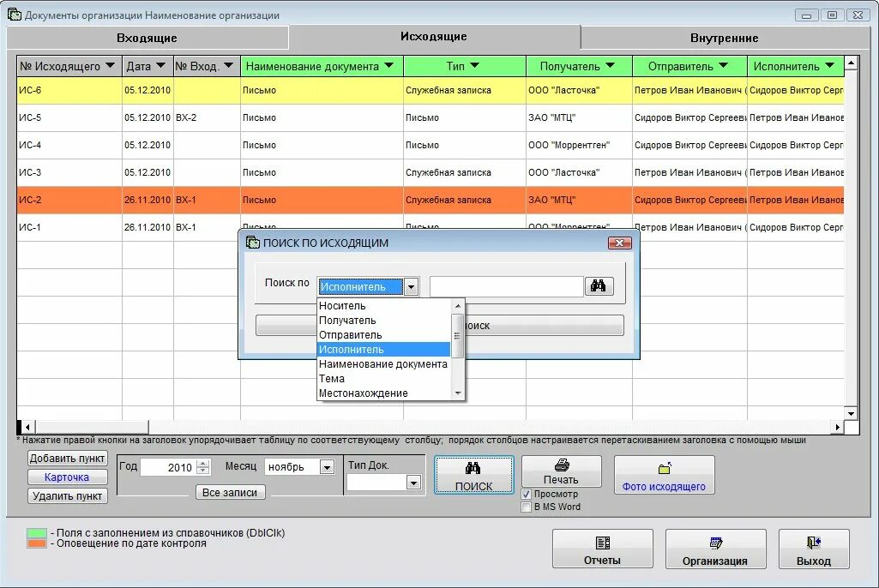
Task: Click the Год stepper arrows
Action: tap(203, 467)
